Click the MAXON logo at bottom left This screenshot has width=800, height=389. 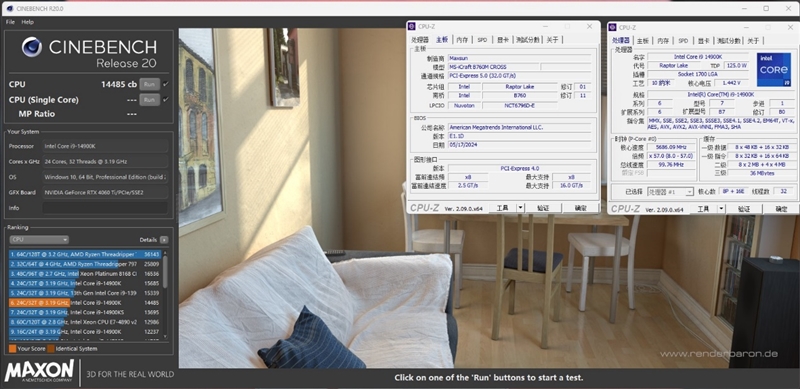(39, 372)
